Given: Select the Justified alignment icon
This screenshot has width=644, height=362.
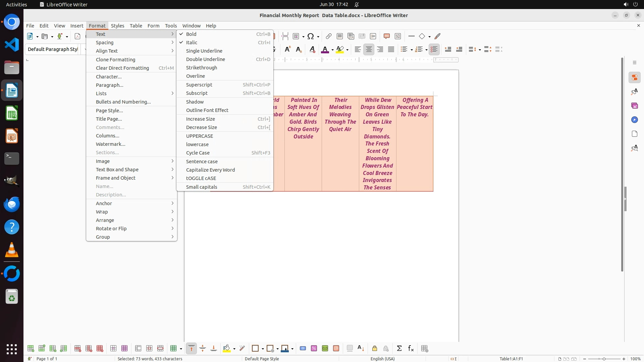Looking at the screenshot, I should click(391, 50).
